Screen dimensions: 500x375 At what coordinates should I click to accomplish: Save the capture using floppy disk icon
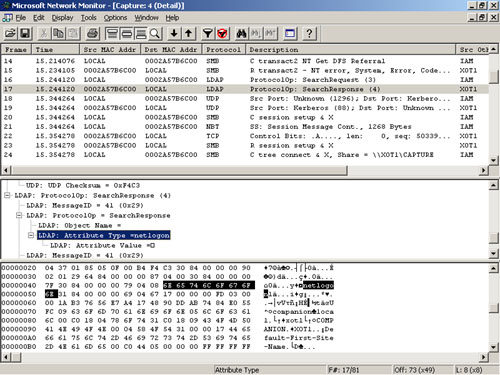point(25,33)
